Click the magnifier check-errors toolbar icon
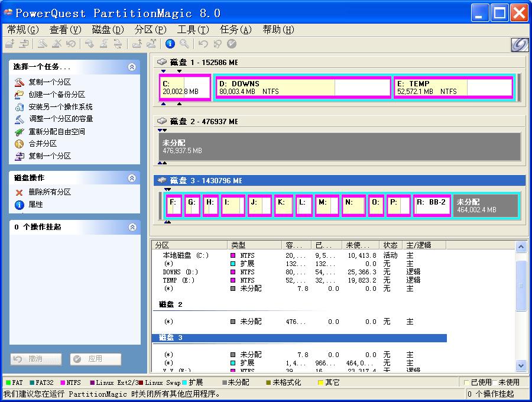 click(184, 44)
